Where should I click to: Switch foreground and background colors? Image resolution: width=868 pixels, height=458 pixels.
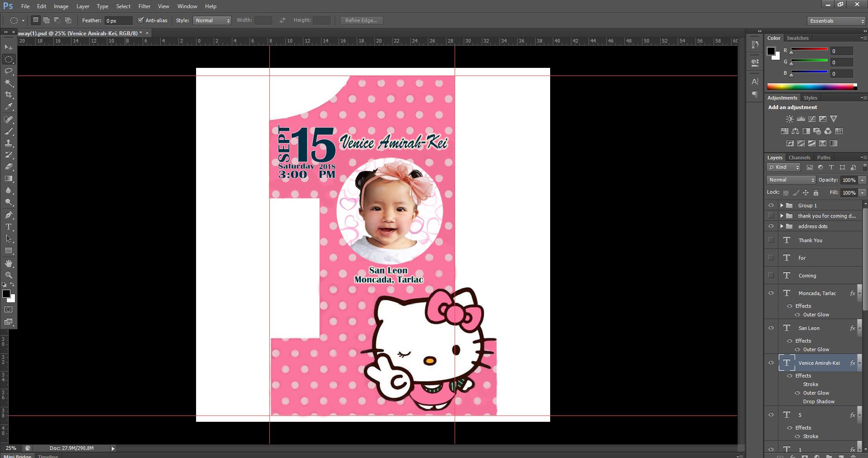13,285
